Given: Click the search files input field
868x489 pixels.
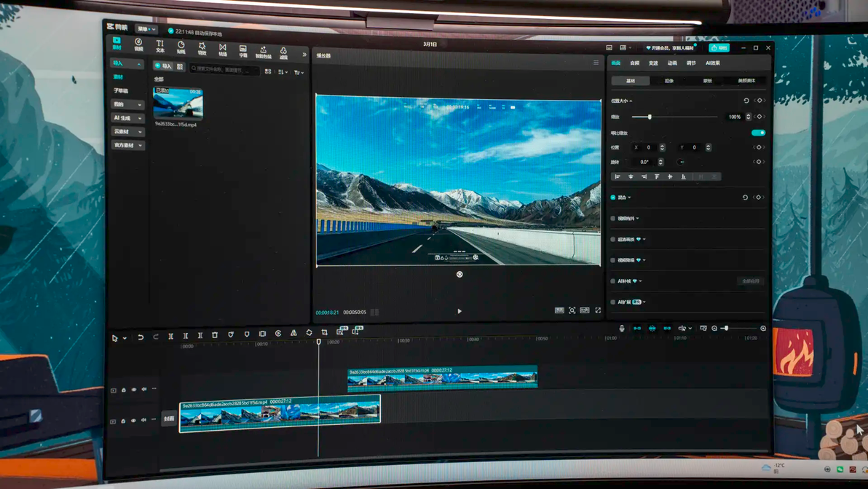Looking at the screenshot, I should click(x=224, y=69).
